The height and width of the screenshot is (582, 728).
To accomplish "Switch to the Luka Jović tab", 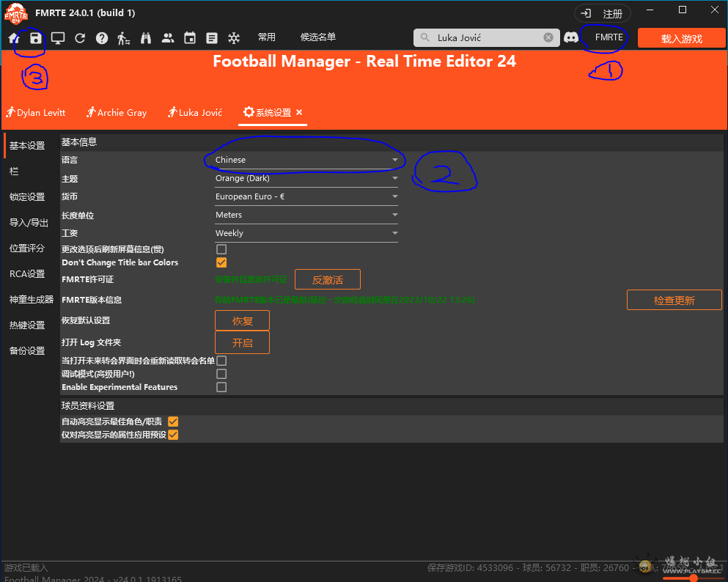I will [195, 112].
